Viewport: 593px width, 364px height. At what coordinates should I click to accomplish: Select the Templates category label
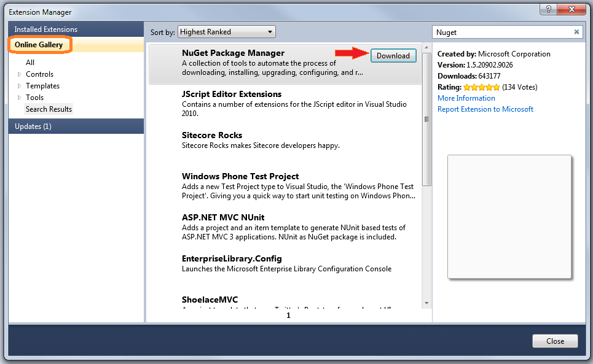[43, 86]
